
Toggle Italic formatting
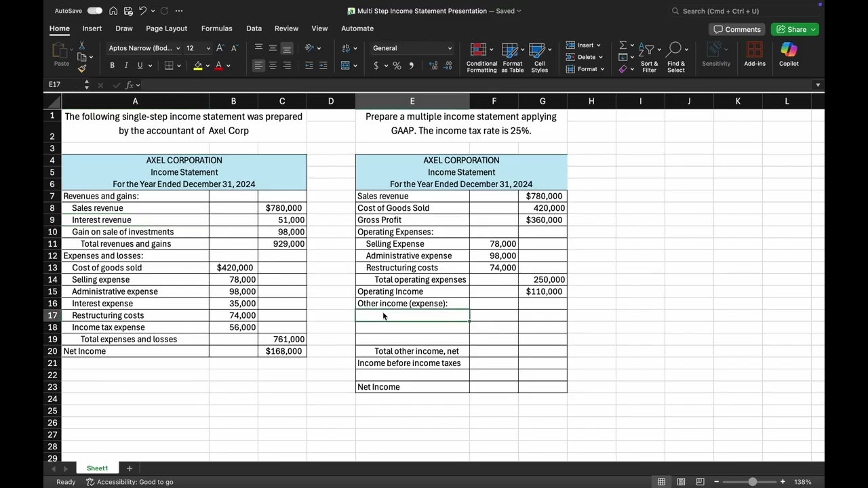(125, 66)
